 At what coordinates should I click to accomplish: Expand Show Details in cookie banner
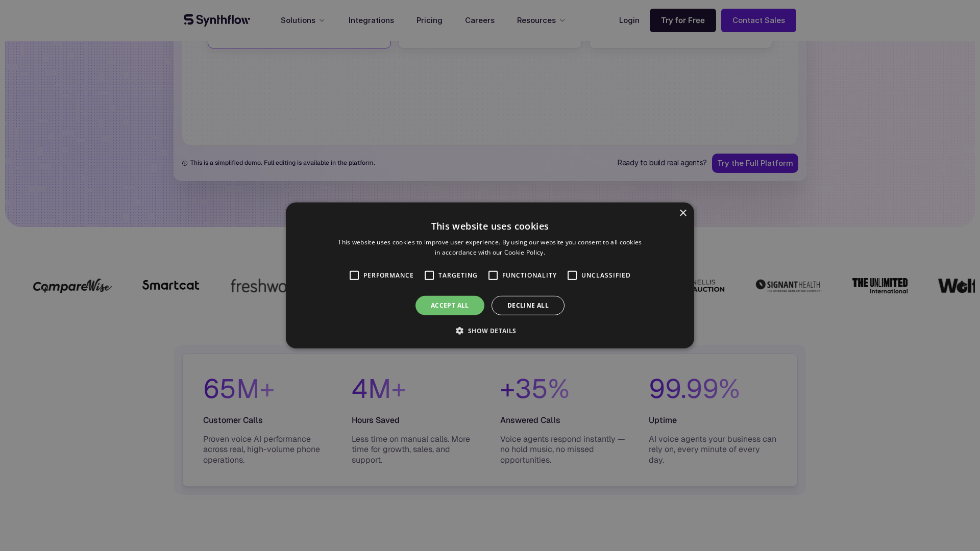click(x=492, y=331)
